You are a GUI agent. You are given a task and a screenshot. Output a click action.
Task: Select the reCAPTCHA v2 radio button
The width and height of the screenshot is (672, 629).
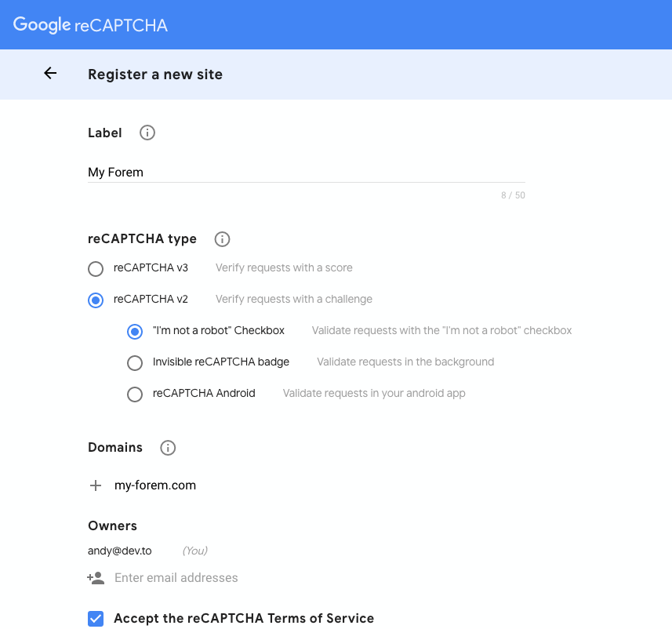96,300
